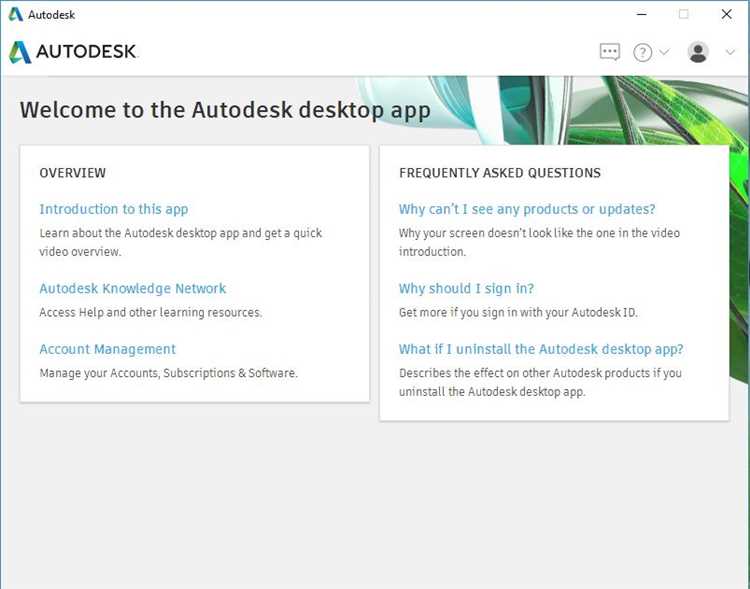Screen dimensions: 750x589
Task: Click text Get more if you sign in
Action: coord(518,312)
